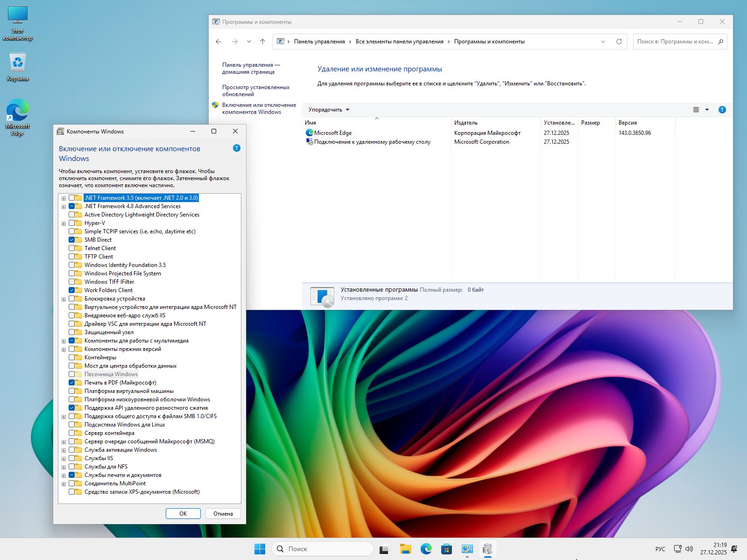This screenshot has height=560, width=747.
Task: Open File Explorer from the taskbar
Action: (405, 549)
